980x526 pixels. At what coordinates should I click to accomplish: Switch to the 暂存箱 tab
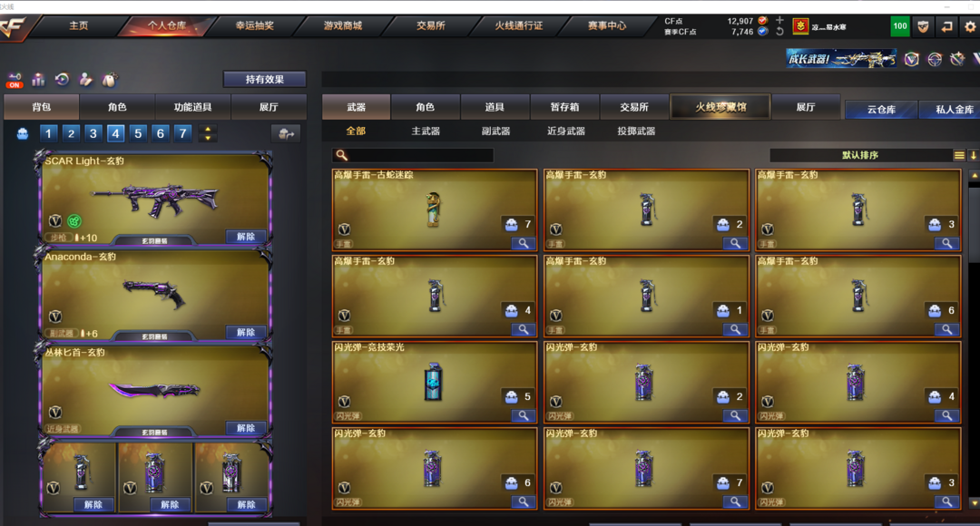pyautogui.click(x=564, y=107)
